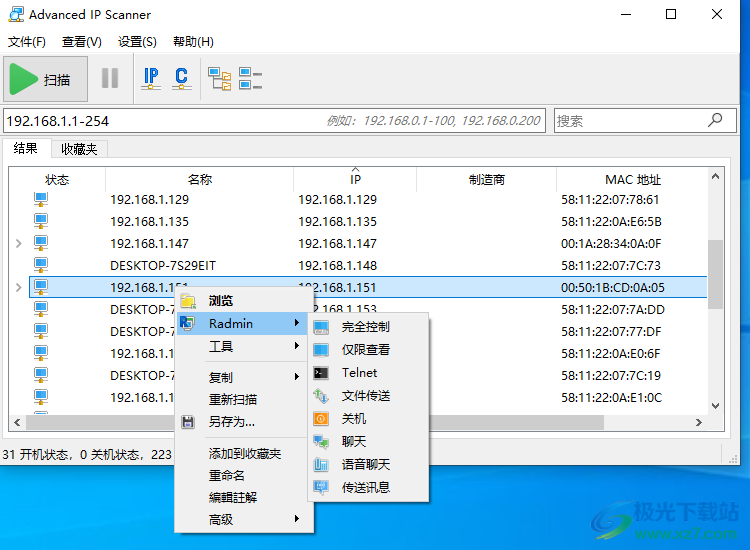
Task: Pause the scan with the pause icon
Action: tap(110, 78)
